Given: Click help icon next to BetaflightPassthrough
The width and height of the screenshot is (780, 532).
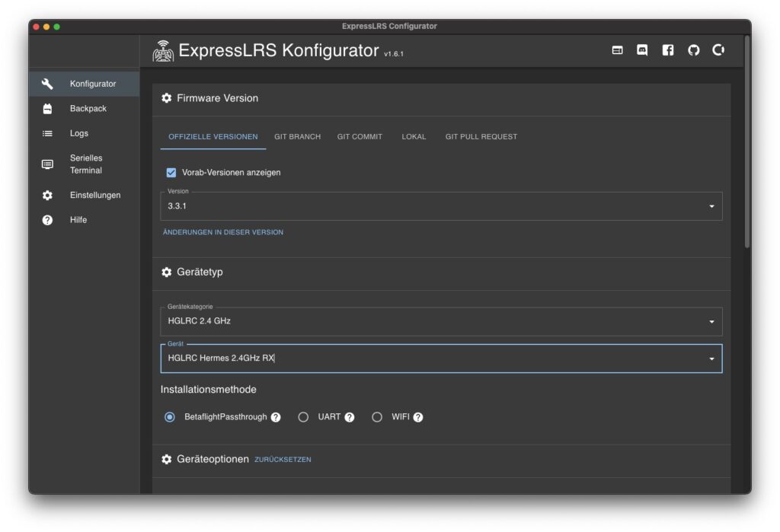Looking at the screenshot, I should (x=276, y=417).
